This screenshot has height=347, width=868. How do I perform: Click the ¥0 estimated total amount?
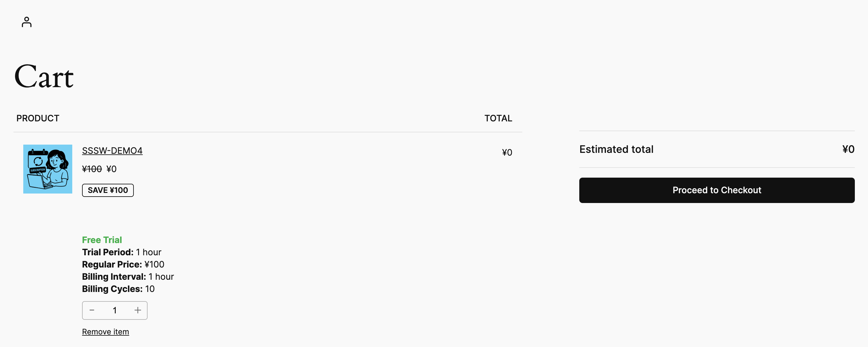pos(848,149)
